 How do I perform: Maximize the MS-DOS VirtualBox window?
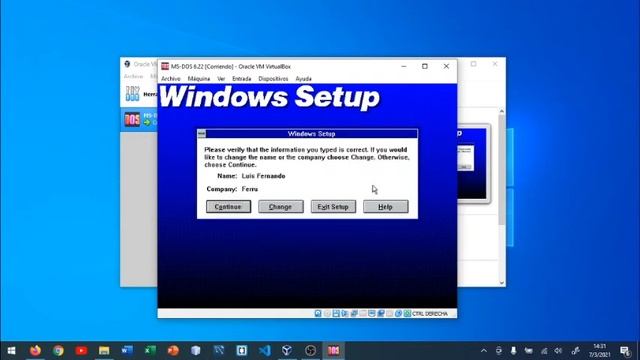coord(425,66)
